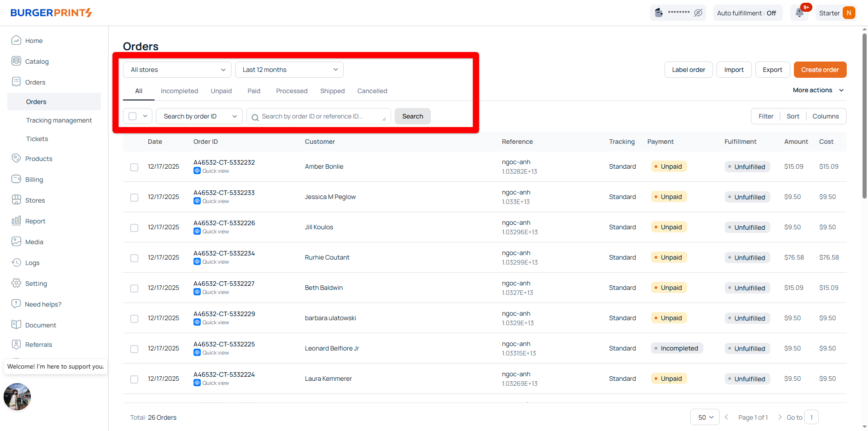Screen dimensions: 868x431
Task: Focus the order ID search field
Action: point(319,116)
